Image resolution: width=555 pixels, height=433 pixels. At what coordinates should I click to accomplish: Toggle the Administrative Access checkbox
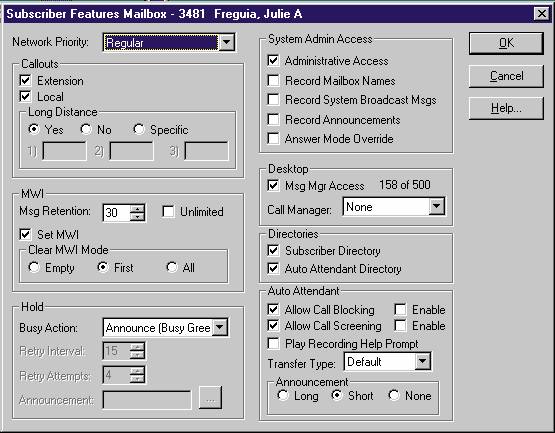click(273, 61)
